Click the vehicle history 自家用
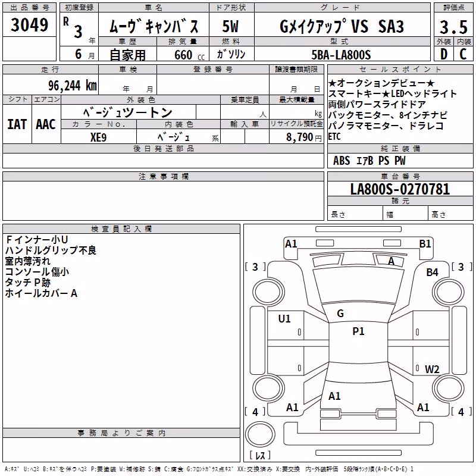Viewport: 476px width, 476px height. click(127, 55)
